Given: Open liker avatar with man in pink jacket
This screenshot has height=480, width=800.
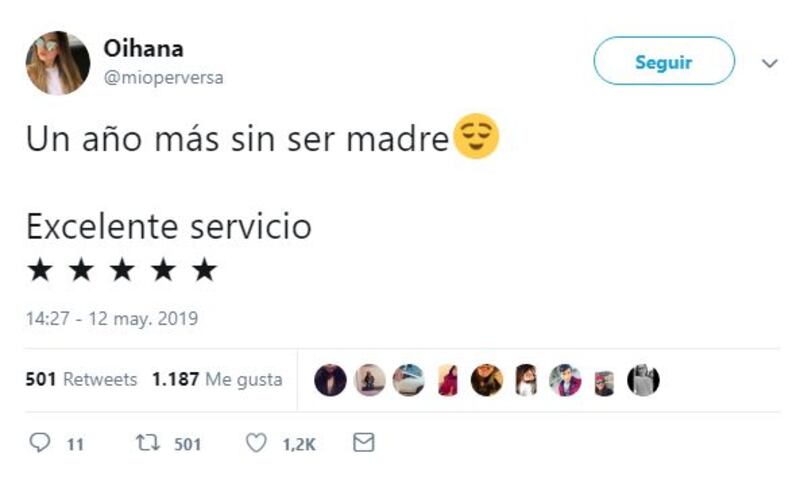Looking at the screenshot, I should coord(565,381).
